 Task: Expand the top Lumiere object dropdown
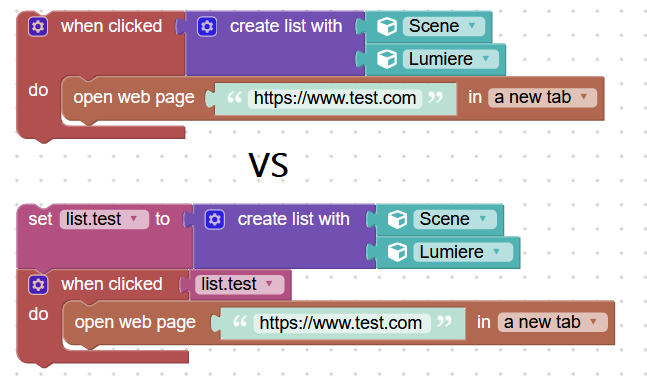(x=451, y=59)
